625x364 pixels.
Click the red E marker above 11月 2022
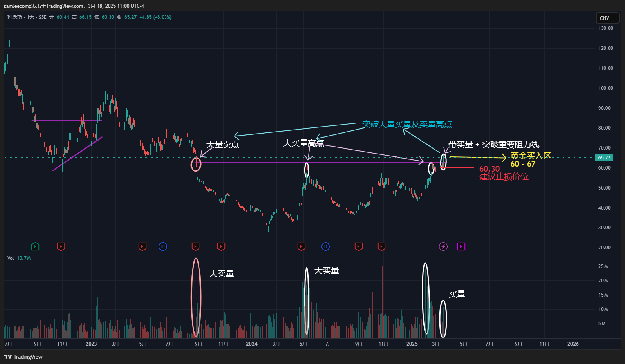(x=61, y=246)
